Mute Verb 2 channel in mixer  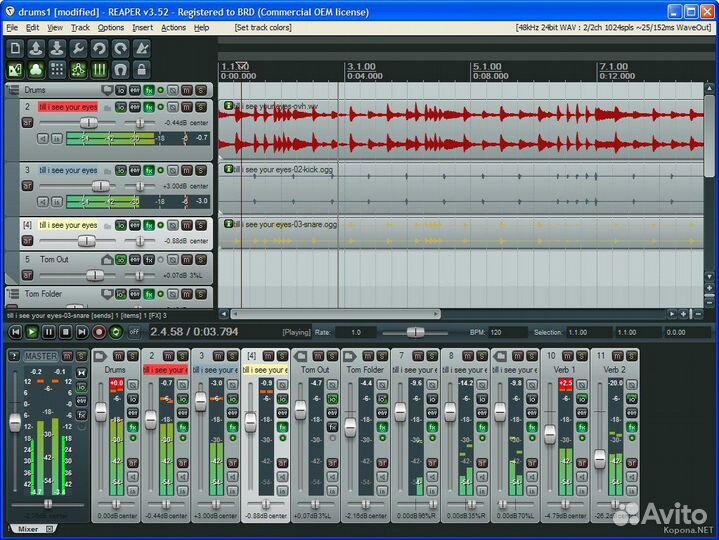618,356
